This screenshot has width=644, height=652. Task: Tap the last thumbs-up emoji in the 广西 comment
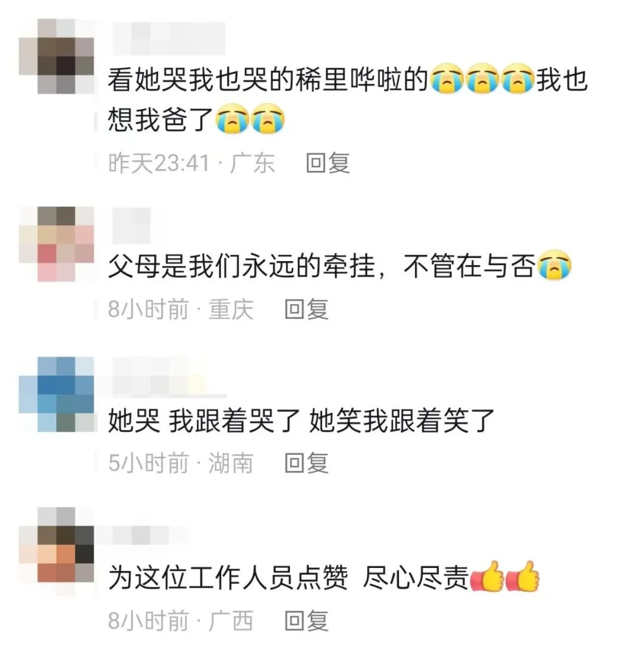(522, 576)
